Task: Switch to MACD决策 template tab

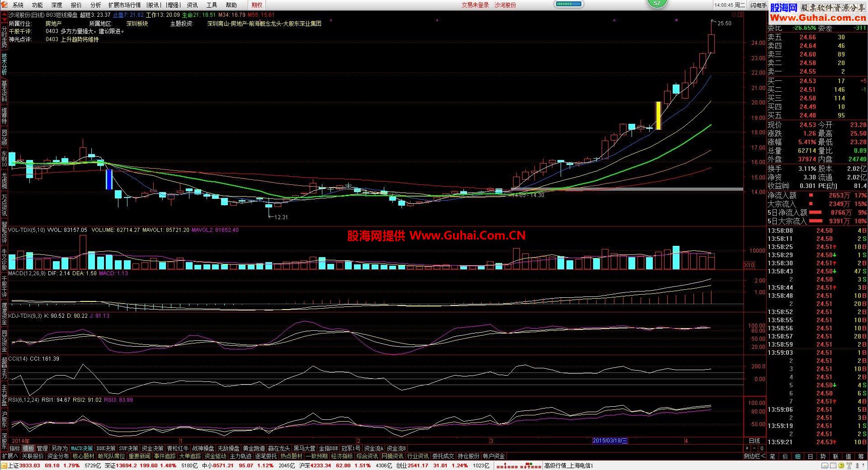Action: coord(82,448)
